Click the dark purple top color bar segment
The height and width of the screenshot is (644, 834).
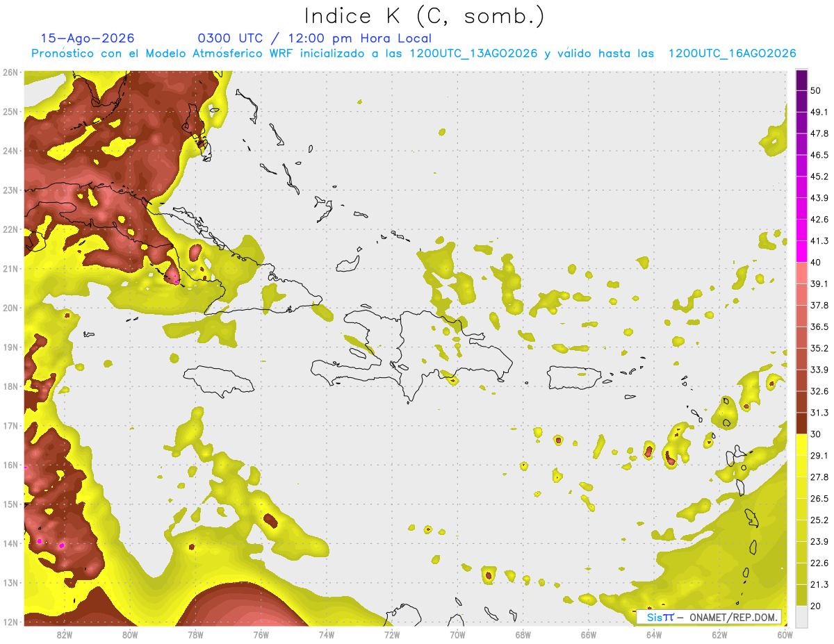click(801, 80)
